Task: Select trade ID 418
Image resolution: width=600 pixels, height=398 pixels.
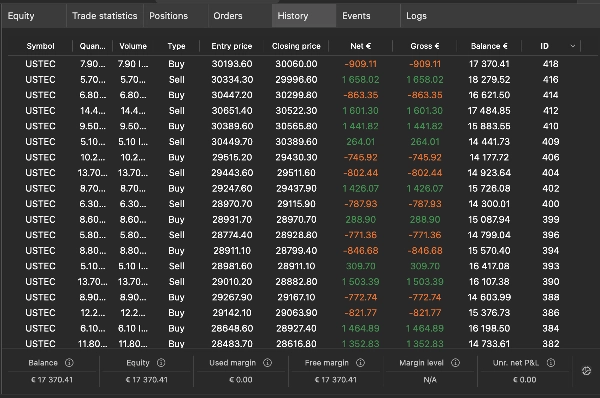Action: [x=550, y=64]
